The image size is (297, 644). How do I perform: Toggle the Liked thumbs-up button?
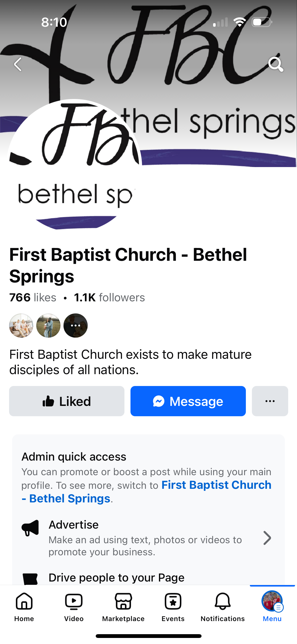(67, 401)
